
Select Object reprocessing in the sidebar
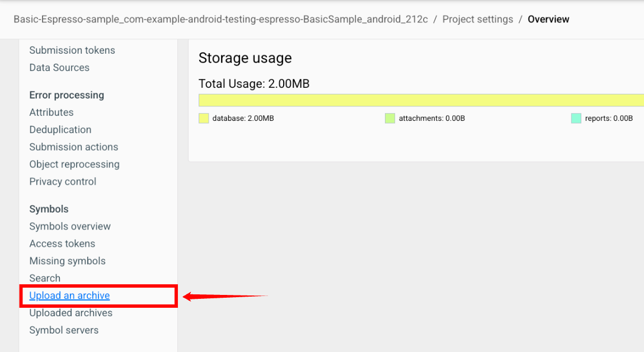click(x=74, y=165)
